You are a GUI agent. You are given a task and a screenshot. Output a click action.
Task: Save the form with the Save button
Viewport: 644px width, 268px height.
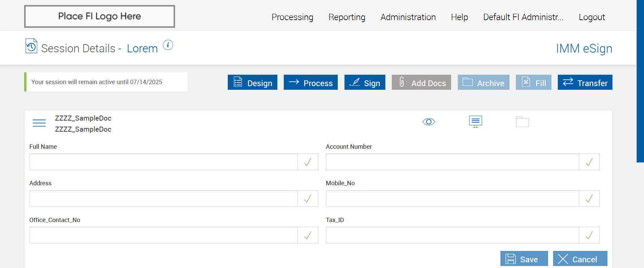[x=524, y=259]
